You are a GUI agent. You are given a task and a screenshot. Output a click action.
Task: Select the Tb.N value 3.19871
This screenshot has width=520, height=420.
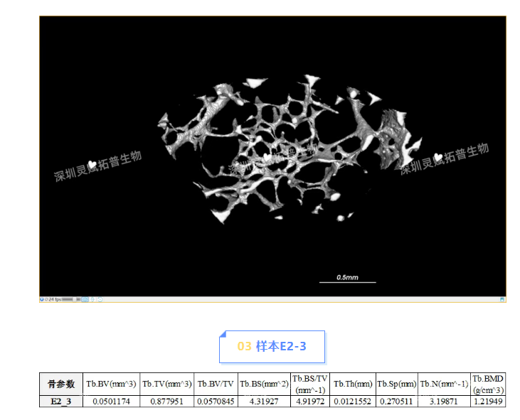444,402
